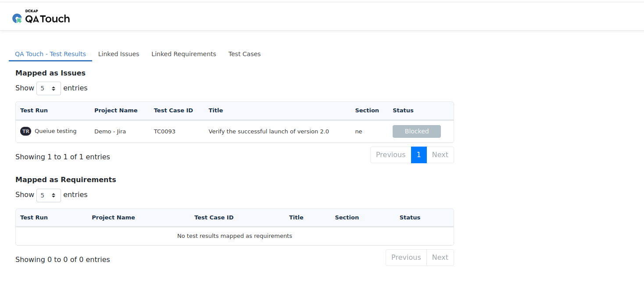Click the QA Touch logo icon
This screenshot has width=644, height=305.
pyautogui.click(x=17, y=18)
